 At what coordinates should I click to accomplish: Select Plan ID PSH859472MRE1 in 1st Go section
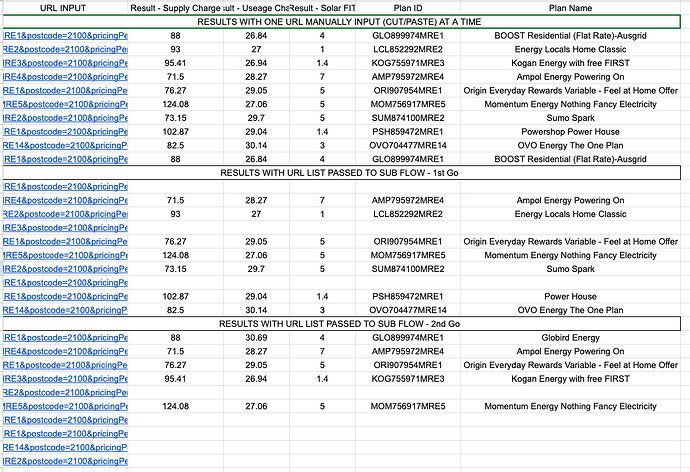click(x=408, y=296)
